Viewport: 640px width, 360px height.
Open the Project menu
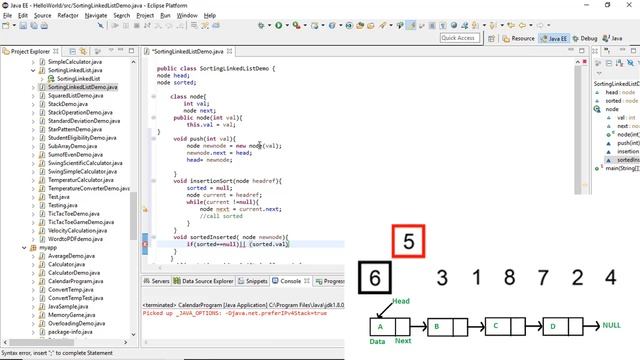(x=145, y=16)
